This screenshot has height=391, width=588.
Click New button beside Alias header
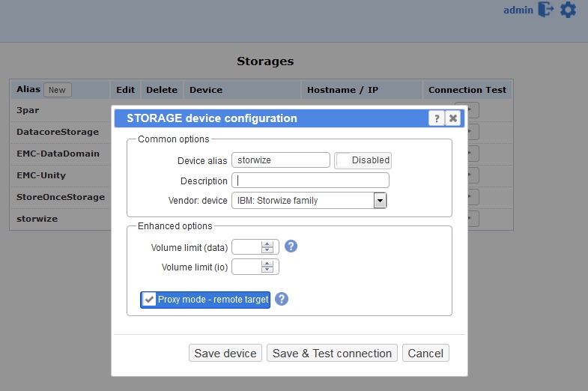(x=57, y=90)
